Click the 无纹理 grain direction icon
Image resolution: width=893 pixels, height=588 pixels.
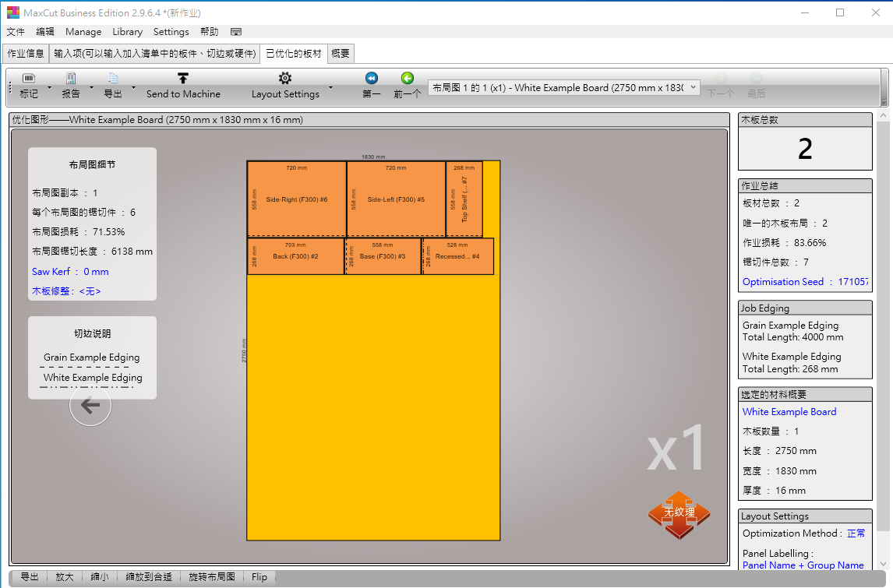click(679, 513)
